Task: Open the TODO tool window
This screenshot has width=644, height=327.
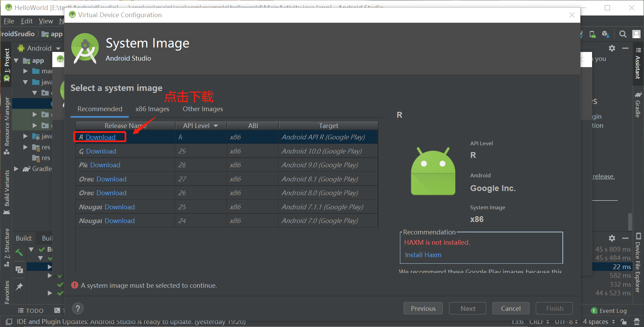Action: (31, 310)
